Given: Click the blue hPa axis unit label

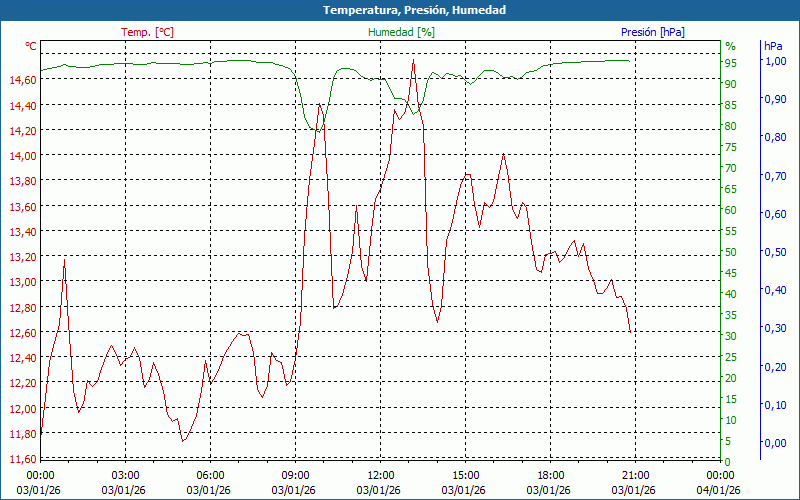Looking at the screenshot, I should point(773,46).
